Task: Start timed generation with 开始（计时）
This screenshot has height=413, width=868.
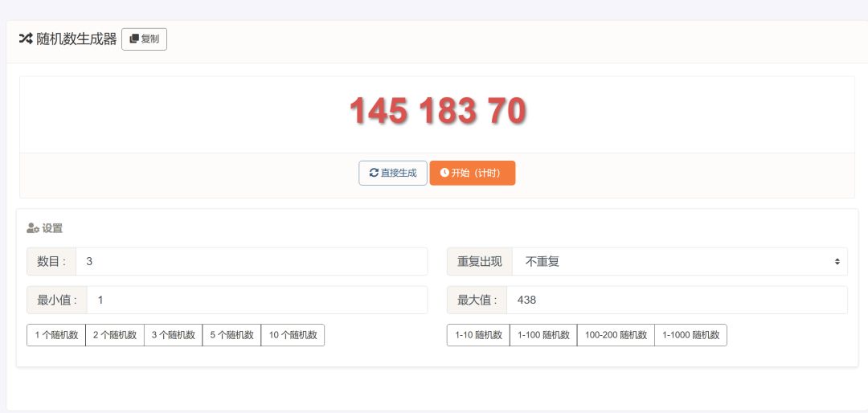Action: [x=473, y=173]
